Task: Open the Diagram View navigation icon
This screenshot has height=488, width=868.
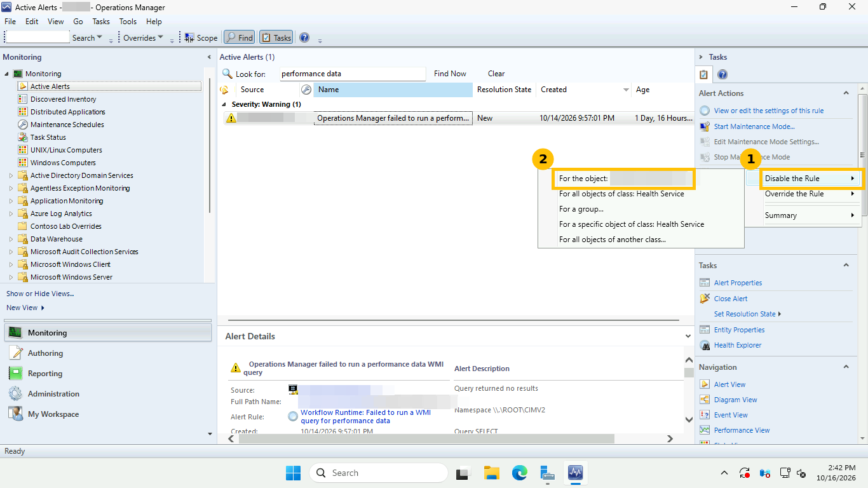Action: tap(704, 400)
